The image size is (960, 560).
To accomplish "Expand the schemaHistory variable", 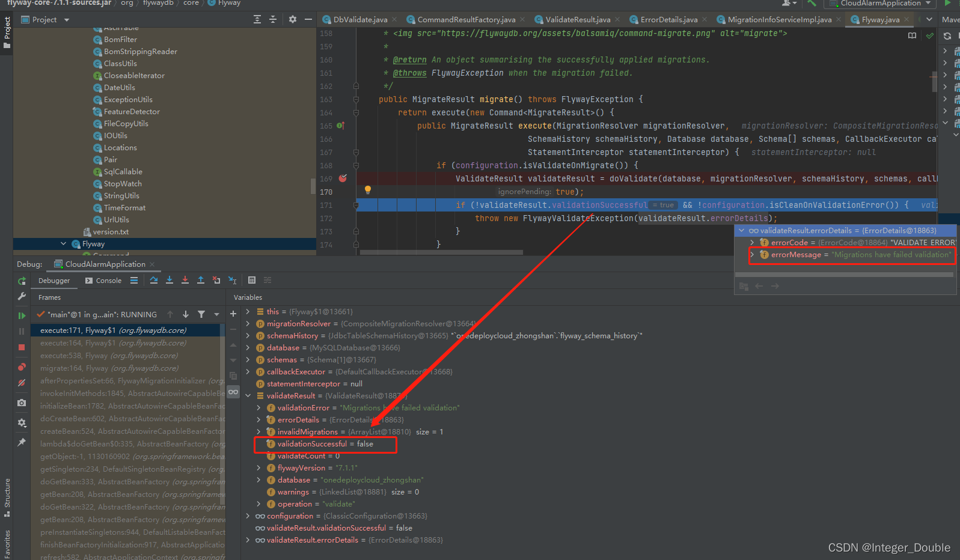I will 248,335.
